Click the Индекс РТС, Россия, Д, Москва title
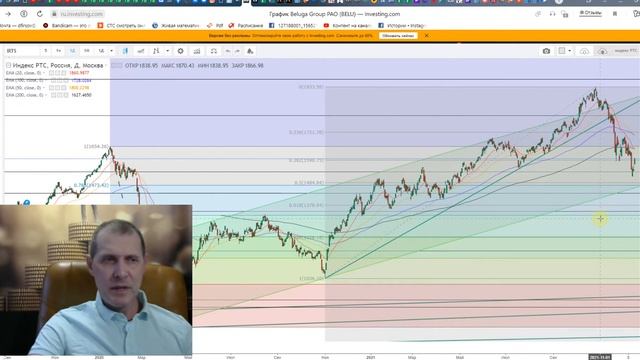The image size is (640, 360). 58,65
